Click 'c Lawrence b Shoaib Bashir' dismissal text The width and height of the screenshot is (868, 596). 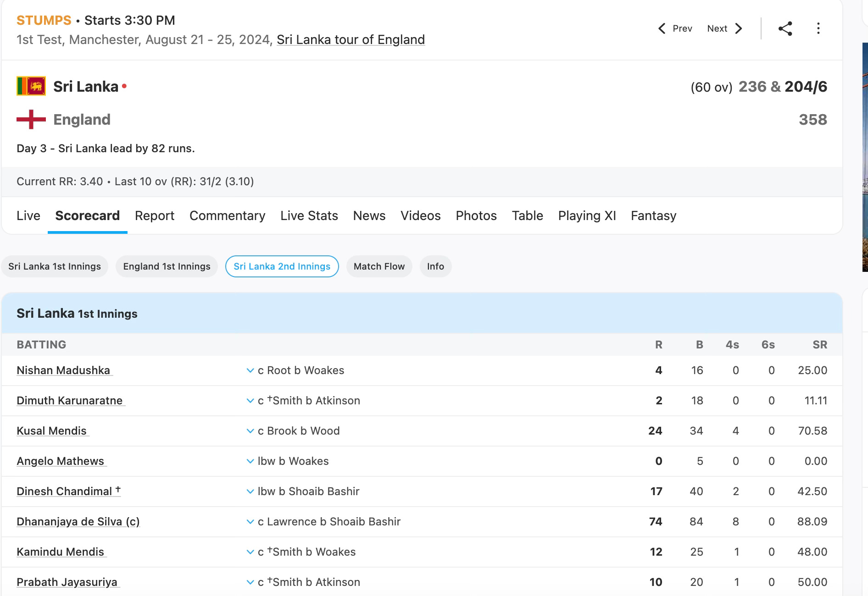[x=329, y=522]
